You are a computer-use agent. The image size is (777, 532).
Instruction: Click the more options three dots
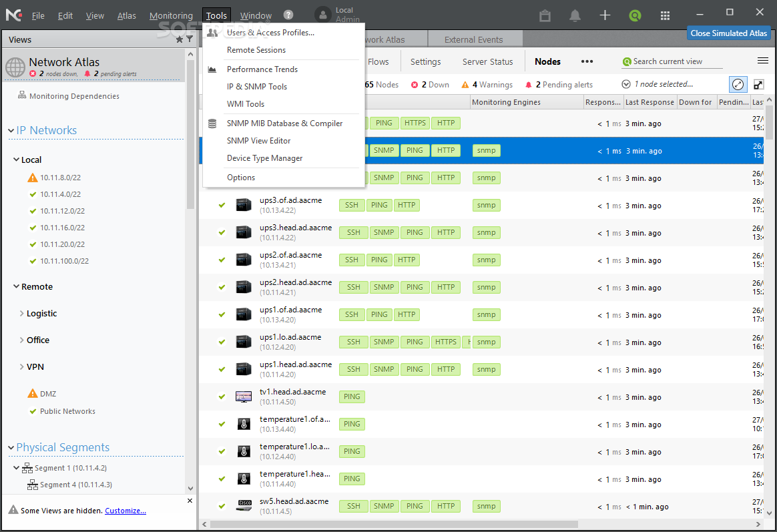587,61
